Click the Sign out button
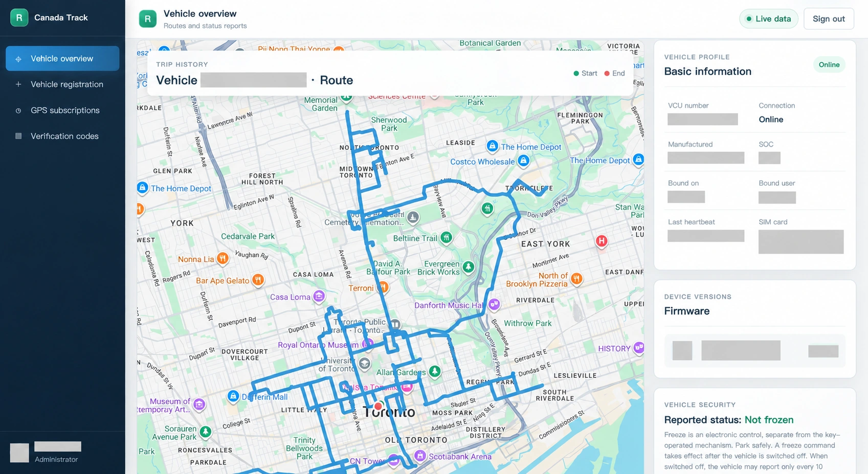868x474 pixels. coord(829,19)
